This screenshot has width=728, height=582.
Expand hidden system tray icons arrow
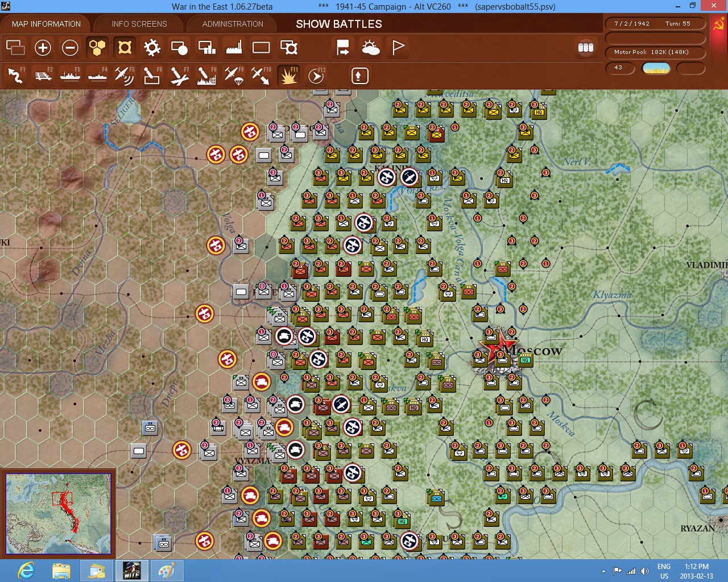[603, 571]
